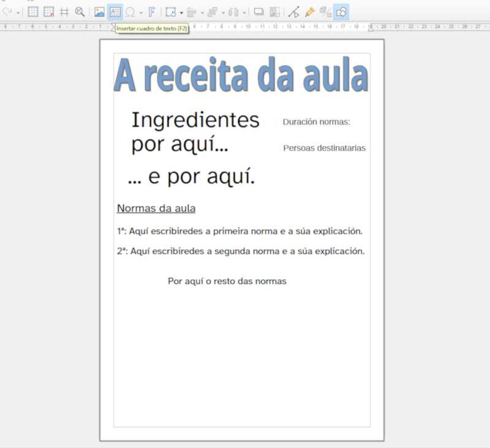Open the Zoom tool
The width and height of the screenshot is (490, 448).
coord(78,10)
